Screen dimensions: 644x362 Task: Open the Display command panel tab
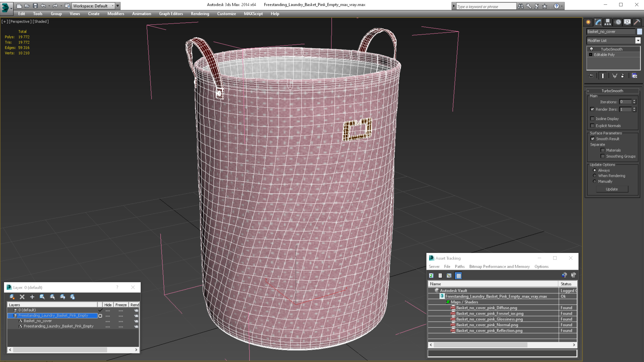pyautogui.click(x=627, y=22)
